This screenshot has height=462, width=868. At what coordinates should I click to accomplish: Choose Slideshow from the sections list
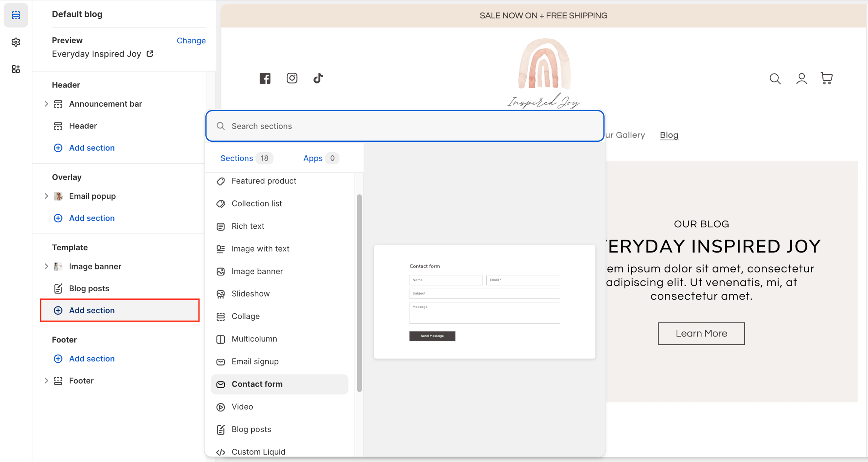coord(251,294)
